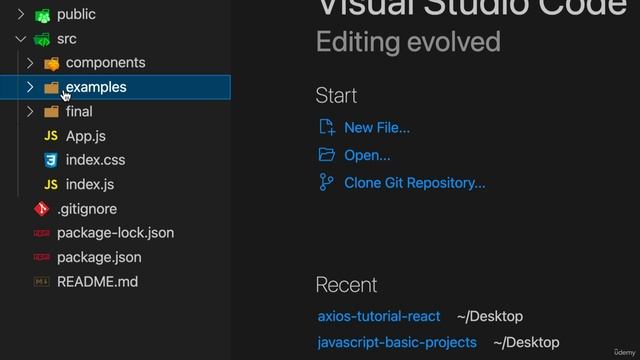The image size is (640, 360).
Task: Expand the final folder chevron
Action: (x=30, y=111)
